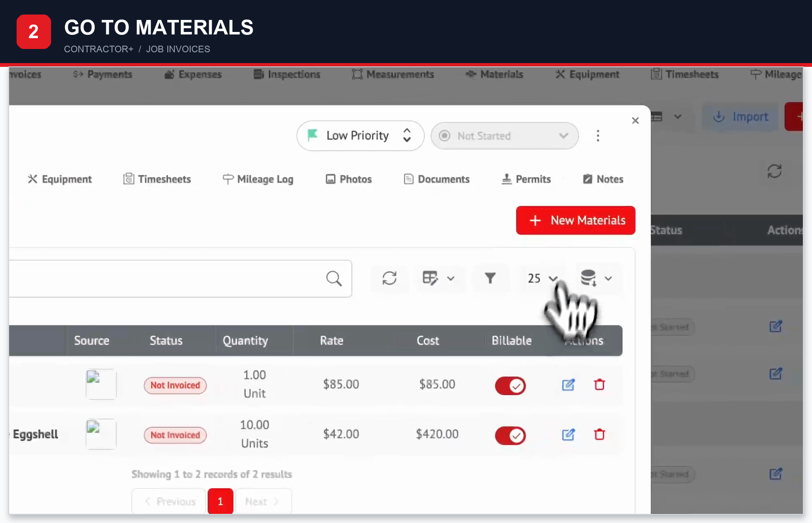Open the Low Priority selector
Screen dimensions: 812x523
360,136
